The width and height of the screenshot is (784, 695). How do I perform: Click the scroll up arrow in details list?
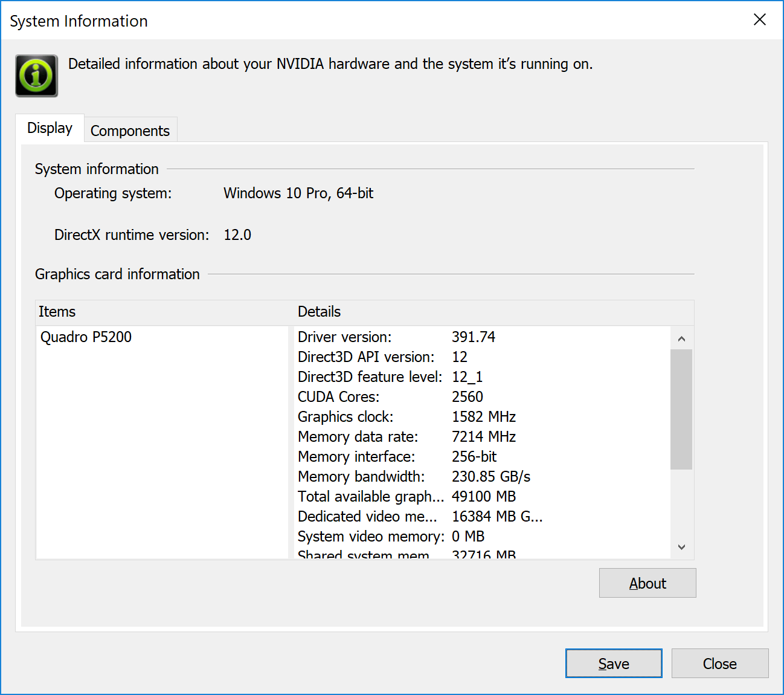click(x=681, y=338)
